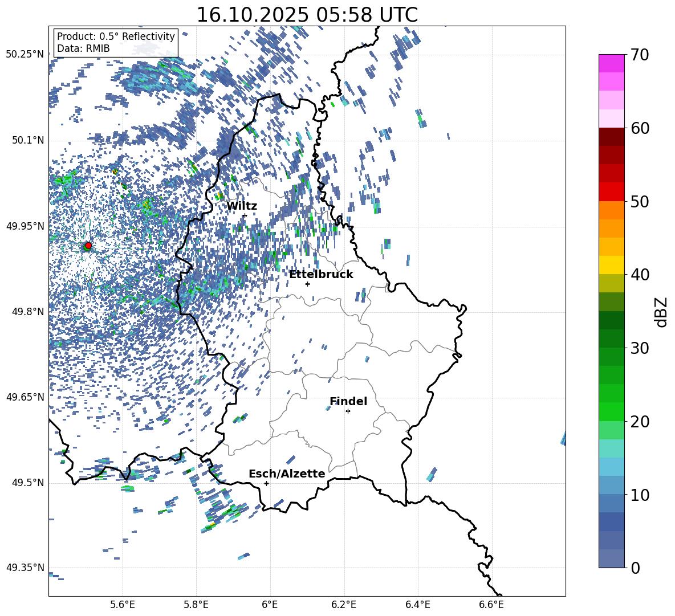This screenshot has height=616, width=675.
Task: Click the orange 50 dBZ colorbar band
Action: tap(612, 210)
